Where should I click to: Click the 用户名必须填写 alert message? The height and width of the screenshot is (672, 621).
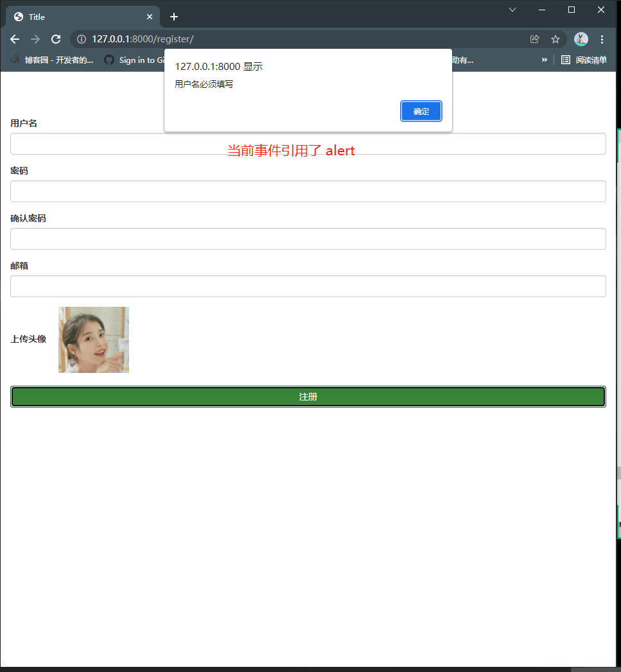pyautogui.click(x=204, y=85)
